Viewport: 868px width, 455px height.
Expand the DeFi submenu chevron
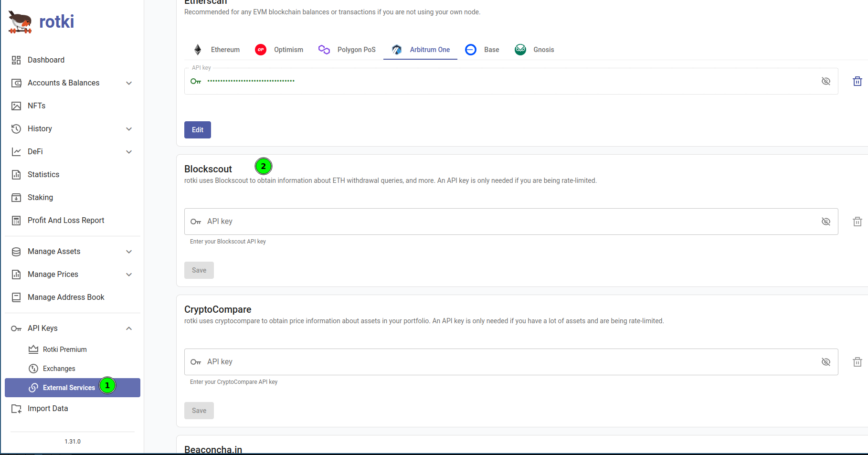pos(129,152)
